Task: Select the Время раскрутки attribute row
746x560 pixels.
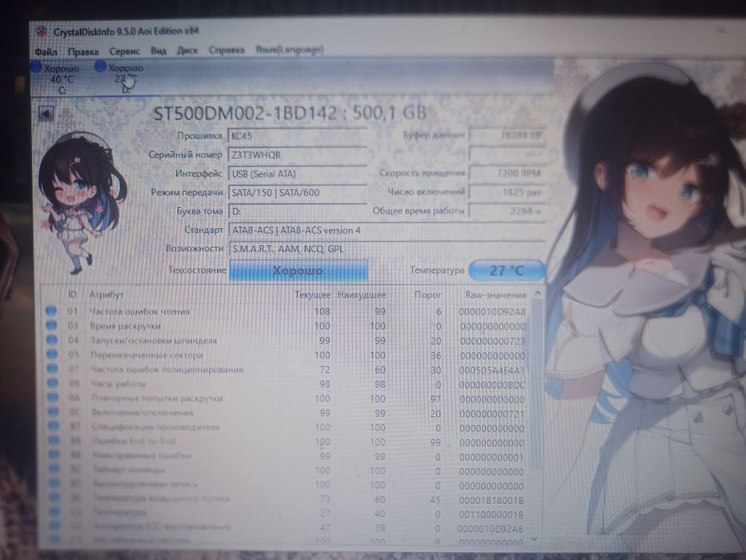Action: [x=287, y=326]
